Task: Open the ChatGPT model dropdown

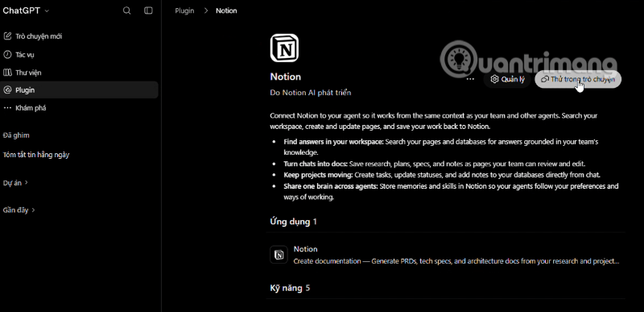Action: click(x=26, y=10)
